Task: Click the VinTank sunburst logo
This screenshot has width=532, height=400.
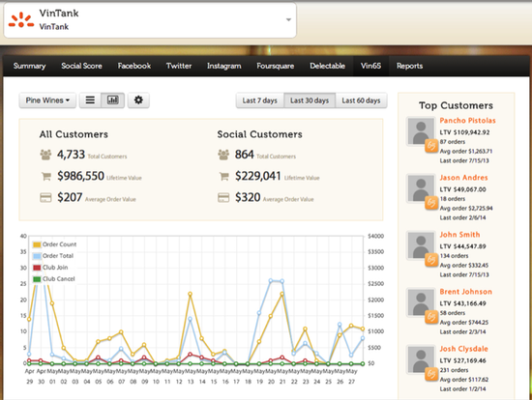Action: pyautogui.click(x=21, y=19)
